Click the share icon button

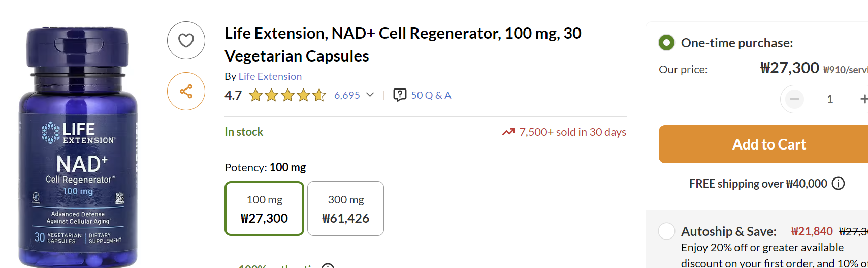(186, 92)
